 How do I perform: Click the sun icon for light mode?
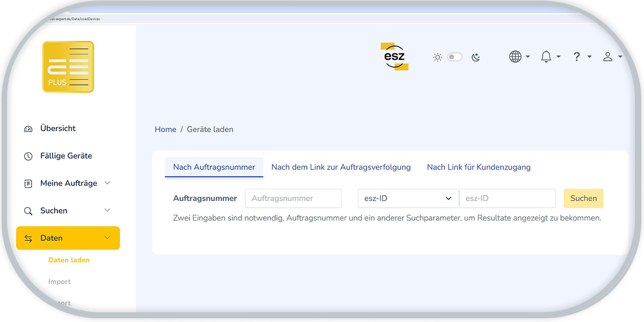click(x=437, y=56)
